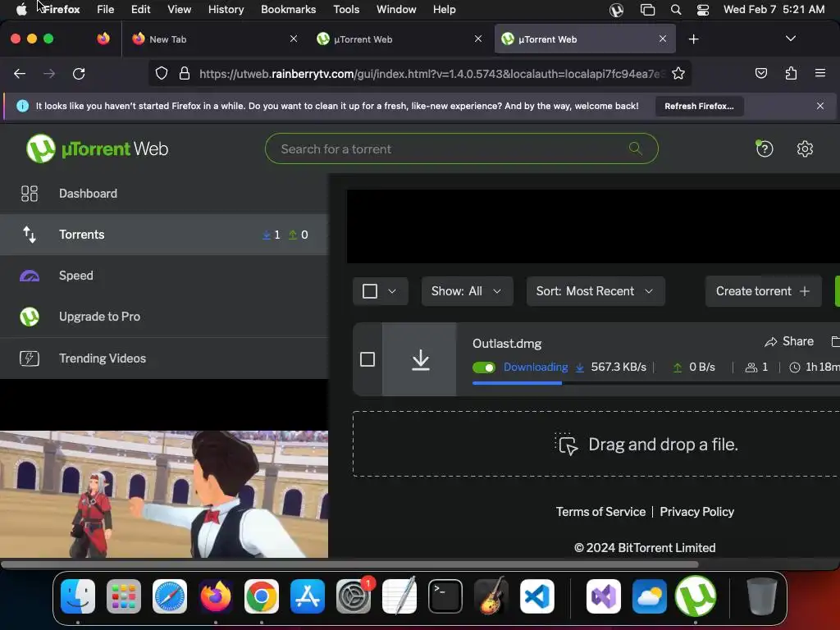Open Visual Studio Code from the Dock
The image size is (840, 630).
click(536, 596)
